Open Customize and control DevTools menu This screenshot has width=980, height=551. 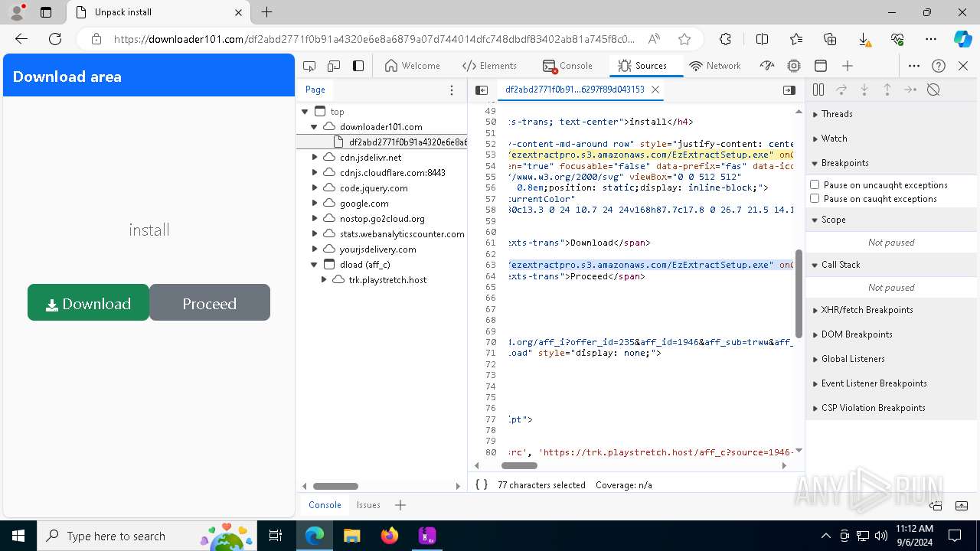914,66
